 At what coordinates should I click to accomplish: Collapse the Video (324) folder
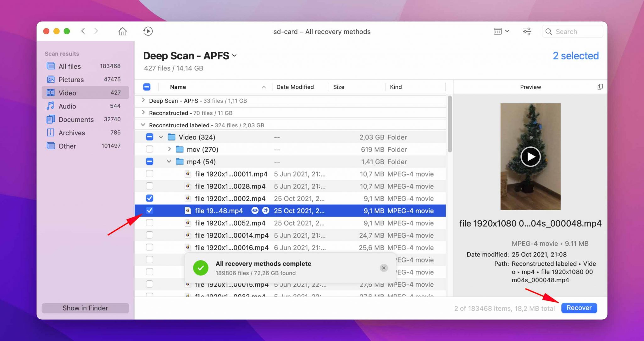[x=161, y=137]
